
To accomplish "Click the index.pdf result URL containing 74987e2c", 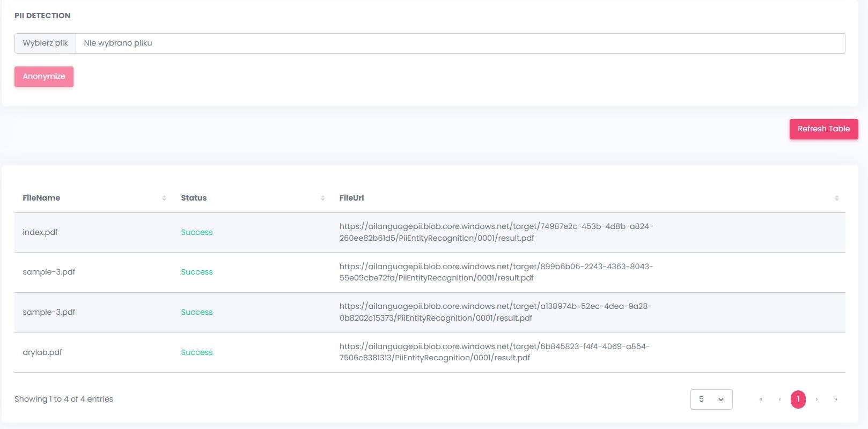I will (x=496, y=233).
